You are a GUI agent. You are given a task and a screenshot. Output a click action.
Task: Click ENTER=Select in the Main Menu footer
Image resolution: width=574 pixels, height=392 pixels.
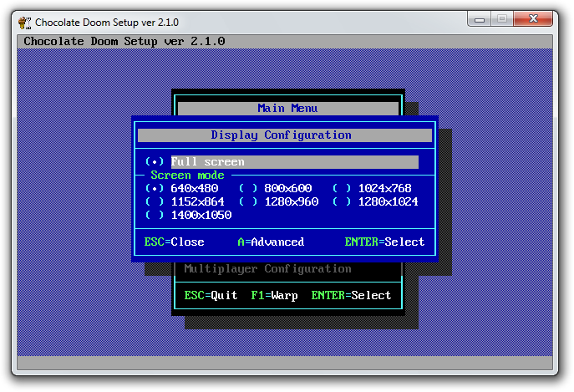click(351, 295)
